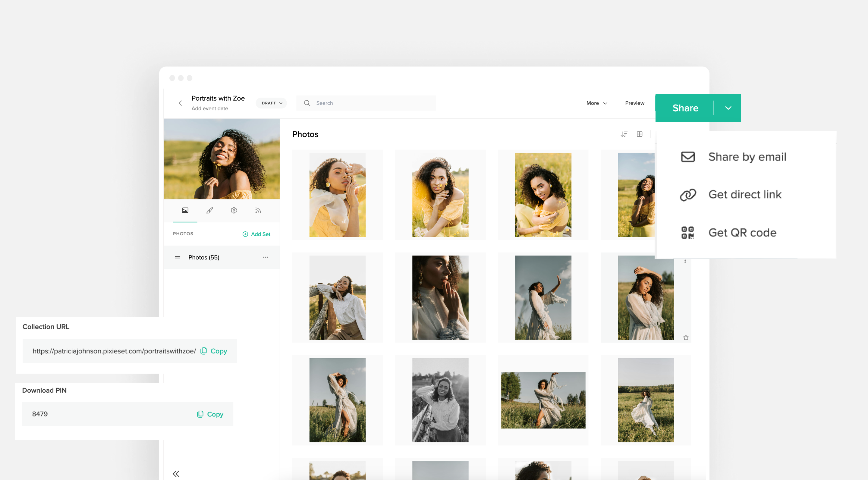Open photo of woman with legs showing in grass

click(x=337, y=400)
